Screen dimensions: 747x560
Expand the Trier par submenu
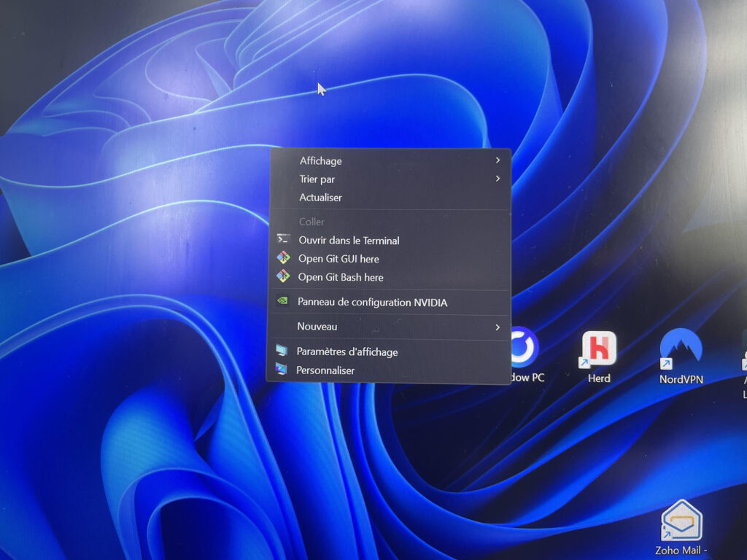498,179
